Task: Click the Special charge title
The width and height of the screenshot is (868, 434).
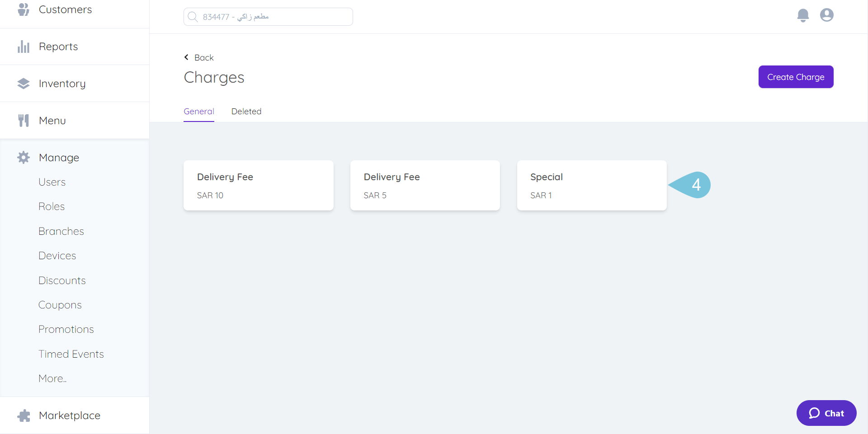Action: [547, 177]
